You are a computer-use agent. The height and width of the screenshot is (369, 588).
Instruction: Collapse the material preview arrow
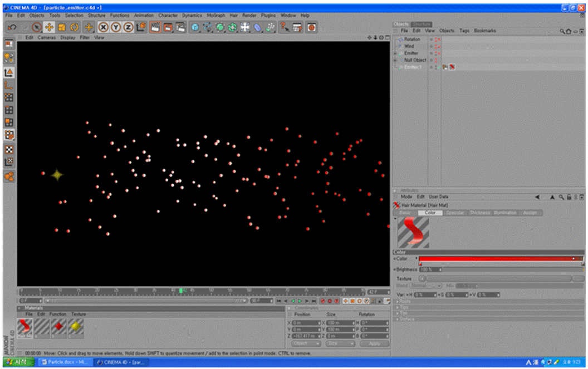395,219
